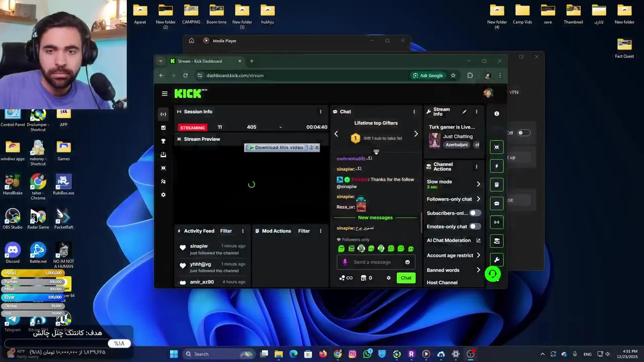
Task: Reload the Kick dashboard page
Action: click(186, 75)
